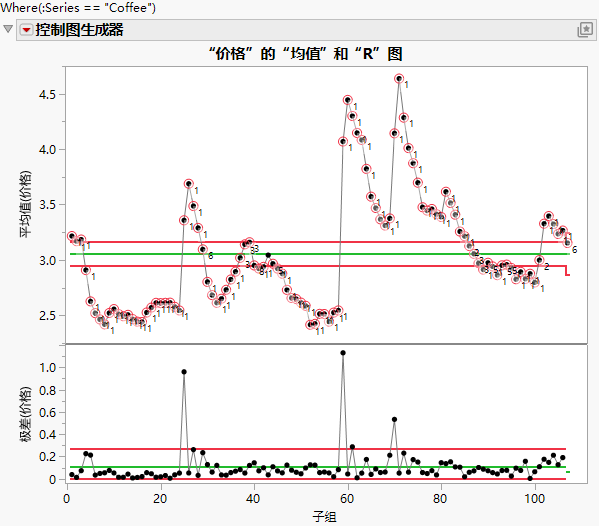Screen dimensions: 599x526
Task: Click the y-axis tick label 3.0
Action: click(47, 261)
